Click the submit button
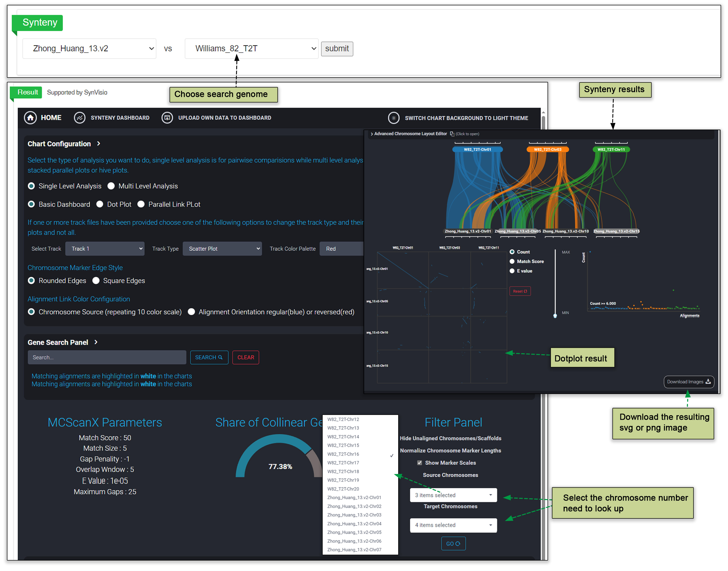 coord(337,49)
